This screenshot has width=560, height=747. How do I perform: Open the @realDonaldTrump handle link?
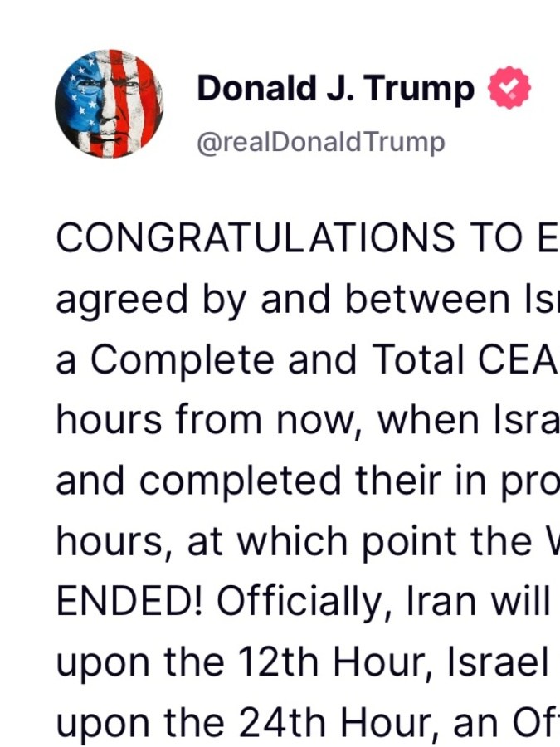320,142
